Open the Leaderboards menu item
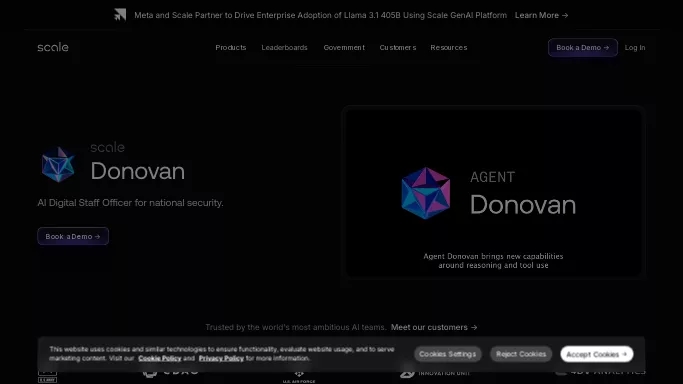Image resolution: width=683 pixels, height=384 pixels. [284, 47]
